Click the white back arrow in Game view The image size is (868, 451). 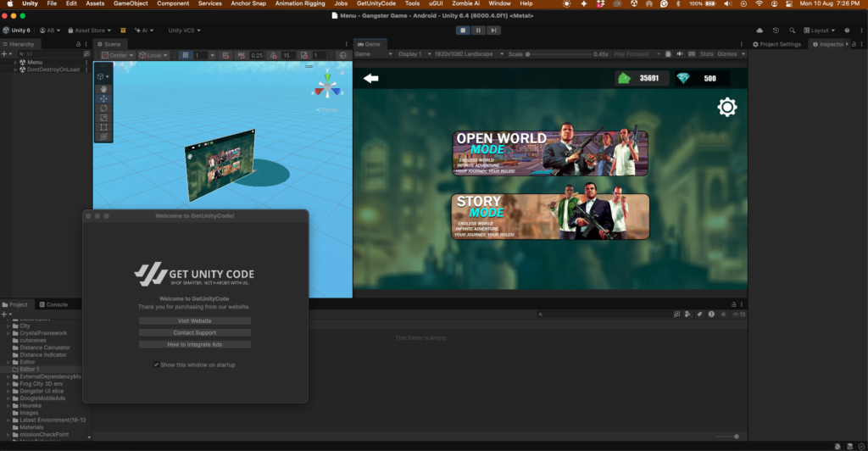[x=371, y=78]
